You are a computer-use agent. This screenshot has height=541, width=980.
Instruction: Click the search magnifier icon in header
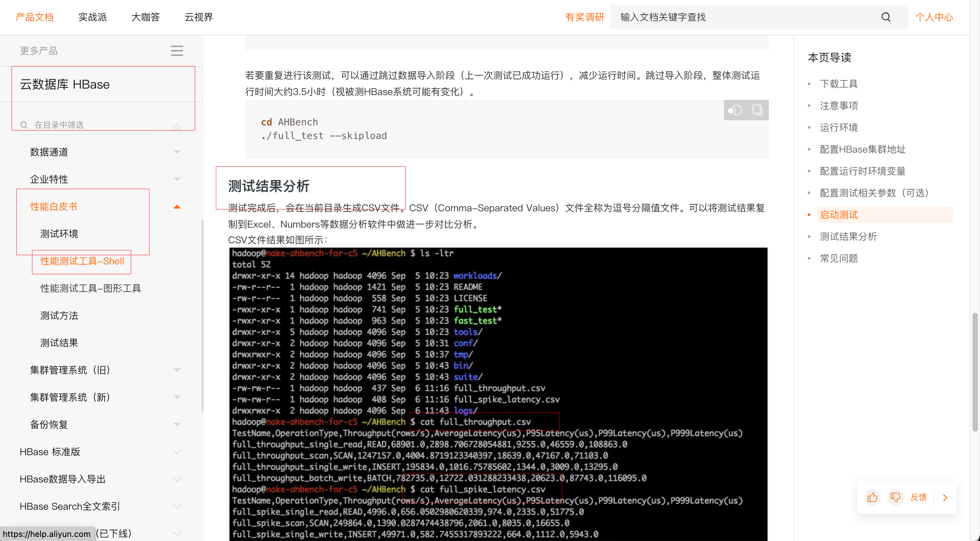click(x=886, y=17)
